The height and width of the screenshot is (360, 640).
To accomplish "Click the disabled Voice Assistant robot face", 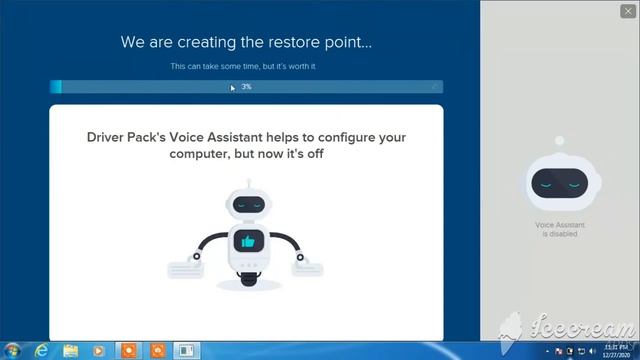I will 560,183.
